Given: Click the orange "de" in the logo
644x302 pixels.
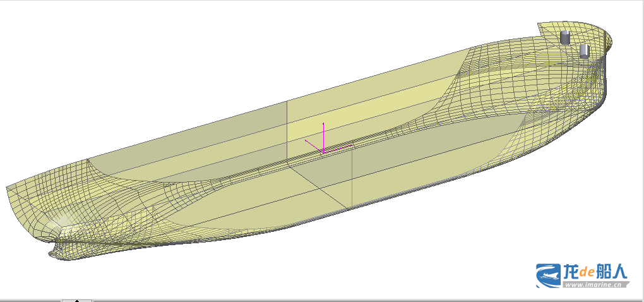Looking at the screenshot, I should click(587, 273).
